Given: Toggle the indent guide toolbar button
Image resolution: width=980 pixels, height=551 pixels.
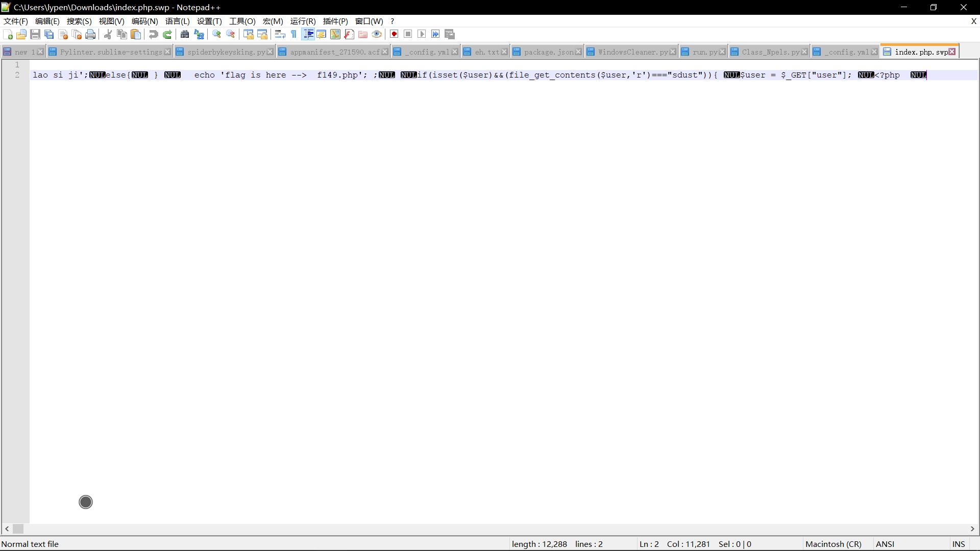Looking at the screenshot, I should click(x=308, y=34).
